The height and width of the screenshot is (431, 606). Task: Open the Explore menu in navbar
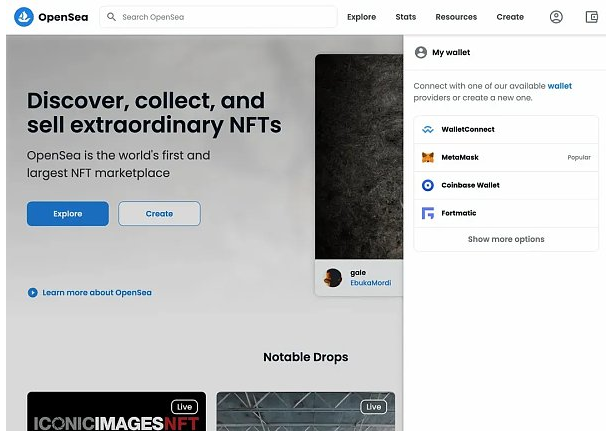[361, 17]
